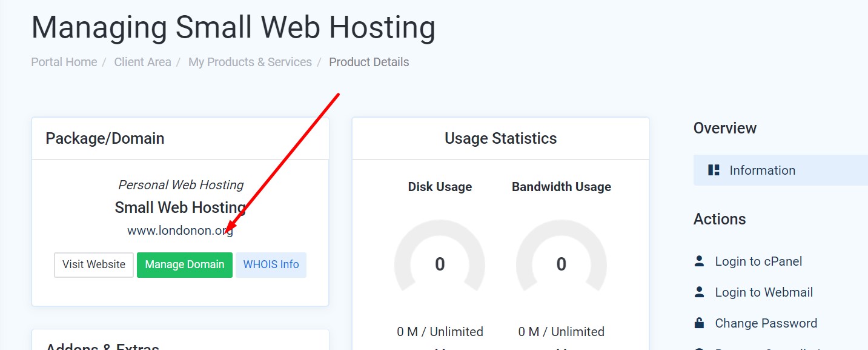
Task: Click the Disk Usage label
Action: click(440, 187)
